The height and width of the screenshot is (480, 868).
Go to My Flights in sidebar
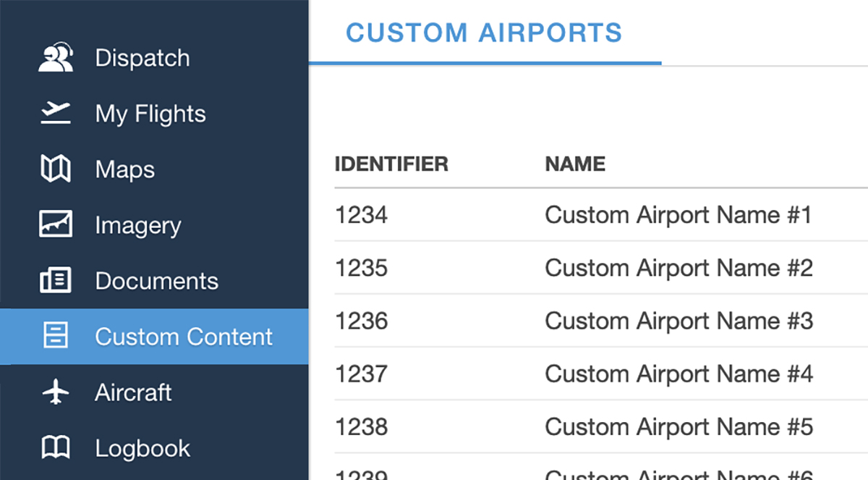point(150,114)
